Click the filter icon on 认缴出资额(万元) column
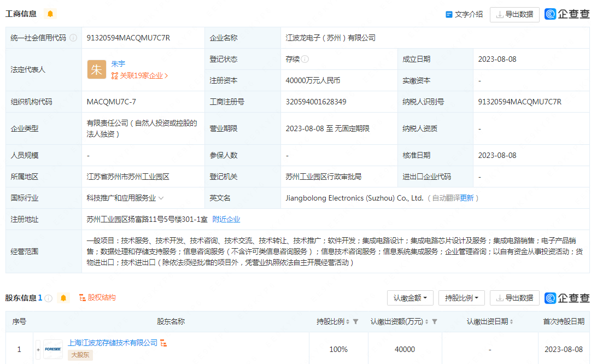The height and width of the screenshot is (364, 591). coord(435,321)
